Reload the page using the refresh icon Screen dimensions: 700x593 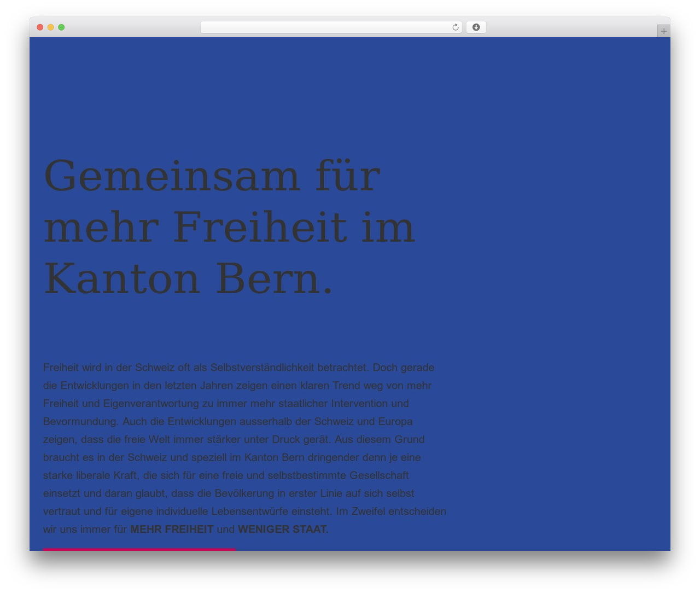456,27
